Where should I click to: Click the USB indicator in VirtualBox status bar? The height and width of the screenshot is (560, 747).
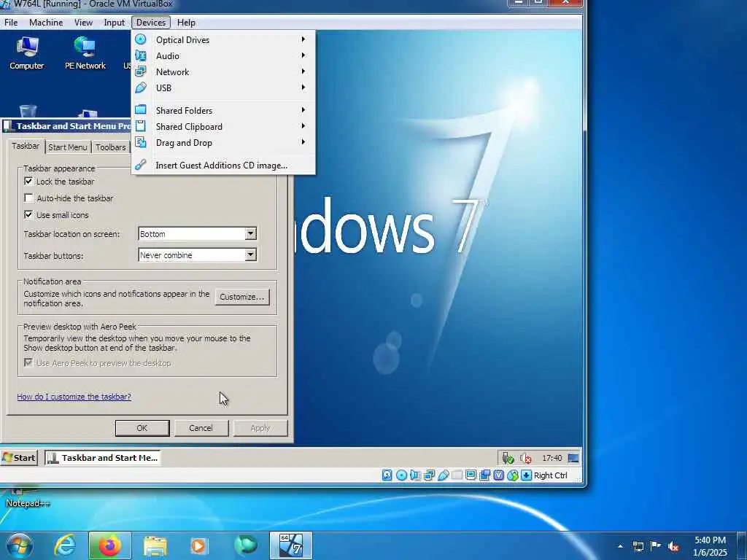pyautogui.click(x=444, y=475)
